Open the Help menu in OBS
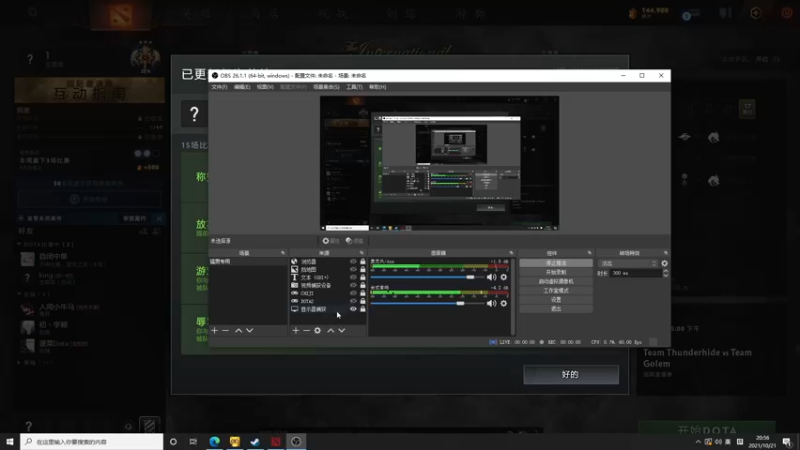This screenshot has height=450, width=800. [x=378, y=87]
